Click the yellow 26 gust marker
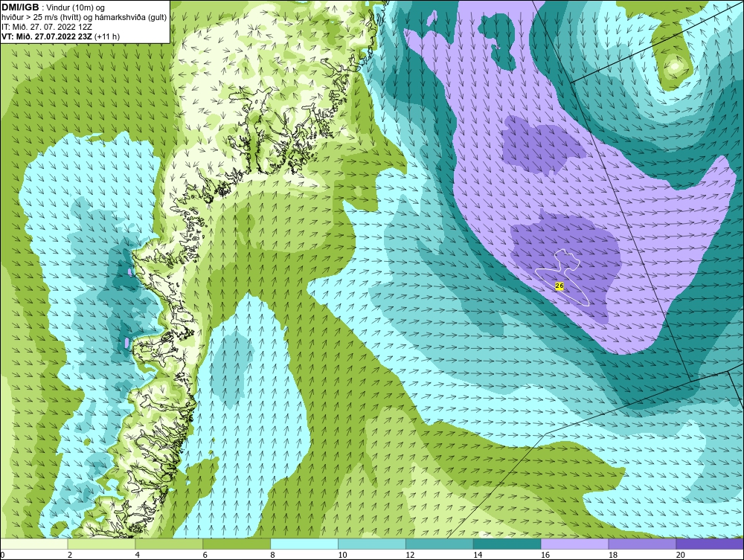This screenshot has height=560, width=744. (559, 286)
